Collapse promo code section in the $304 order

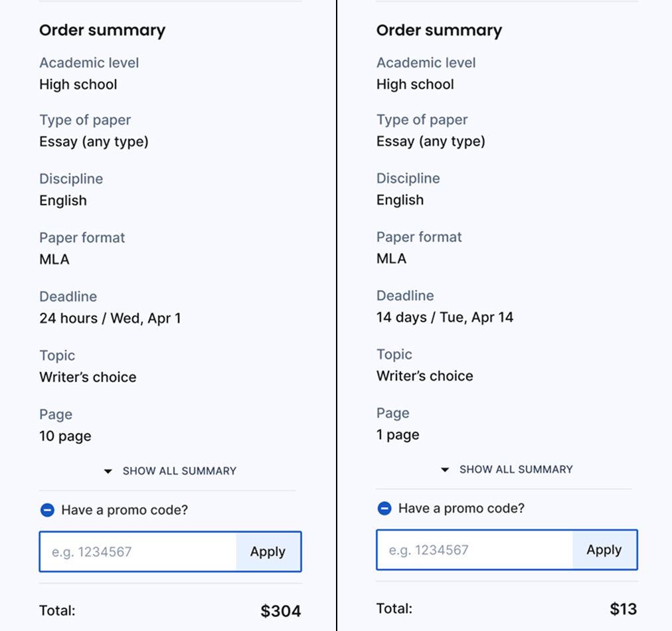tap(47, 510)
